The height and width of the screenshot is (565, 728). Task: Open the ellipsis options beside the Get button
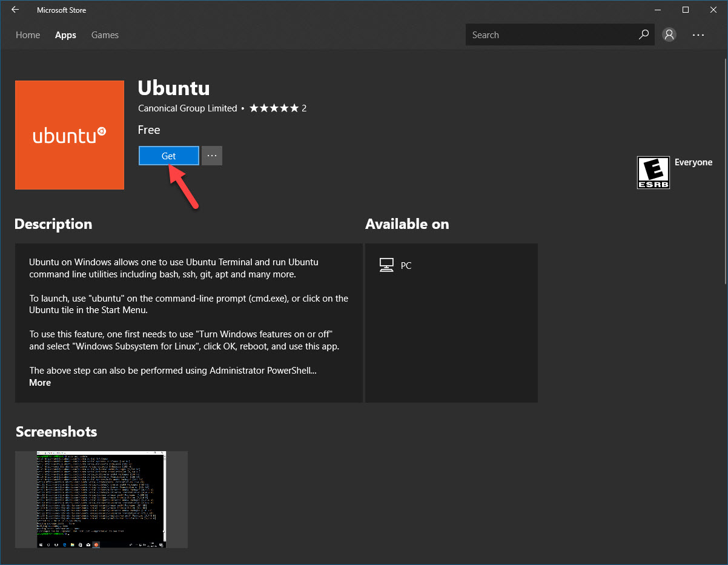(211, 156)
